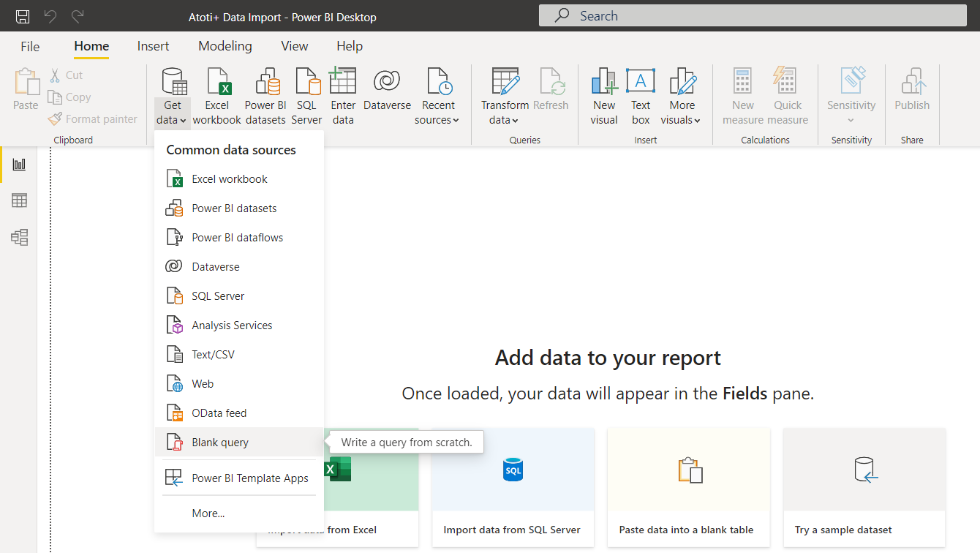Click Try a sample dataset card
The width and height of the screenshot is (980, 553).
point(864,487)
